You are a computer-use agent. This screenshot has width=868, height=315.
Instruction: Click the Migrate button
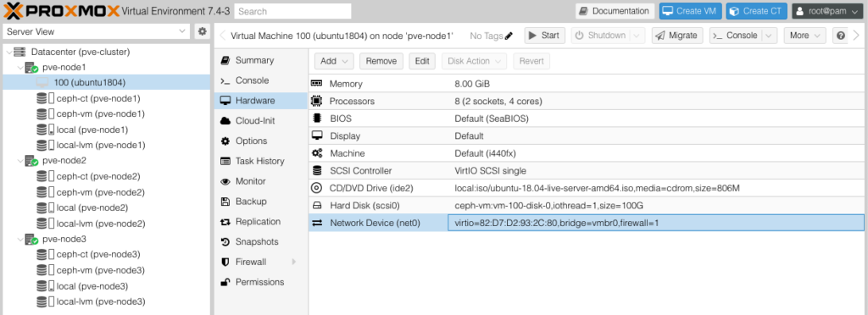coord(677,36)
